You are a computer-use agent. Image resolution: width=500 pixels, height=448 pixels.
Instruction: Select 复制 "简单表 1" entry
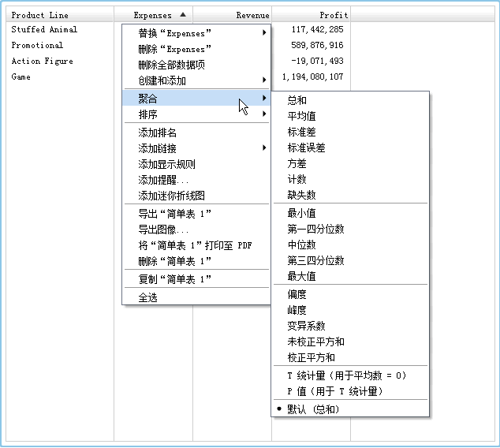(x=196, y=279)
